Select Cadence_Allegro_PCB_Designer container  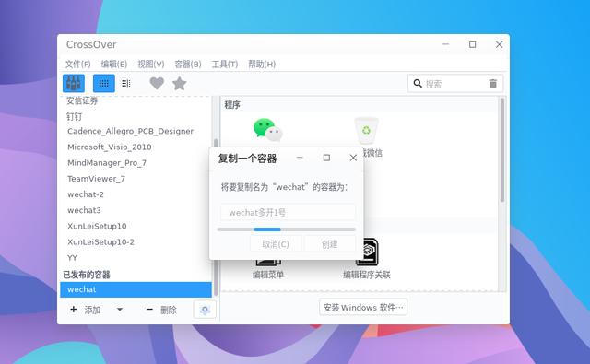(131, 131)
